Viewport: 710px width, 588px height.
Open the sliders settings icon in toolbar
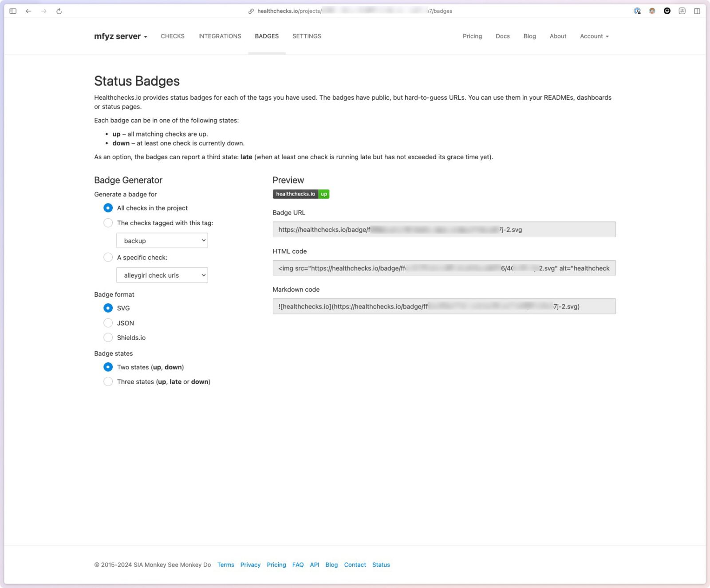[x=682, y=11]
